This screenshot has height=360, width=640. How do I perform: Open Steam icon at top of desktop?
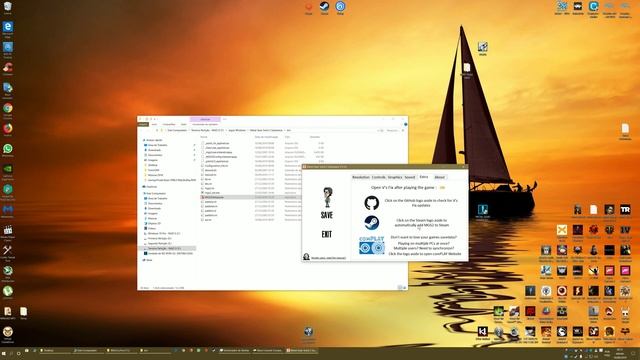(324, 7)
